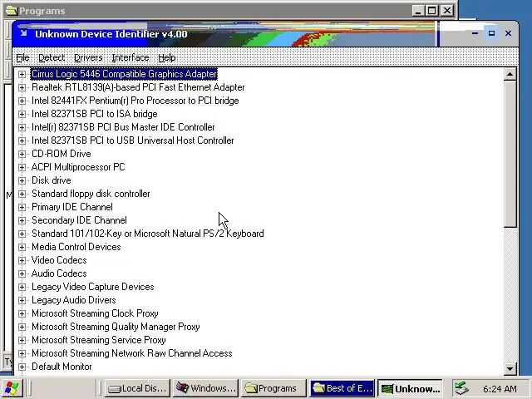The width and height of the screenshot is (532, 399).
Task: Select the ACPI Multiprocessor PC entry
Action: (78, 167)
